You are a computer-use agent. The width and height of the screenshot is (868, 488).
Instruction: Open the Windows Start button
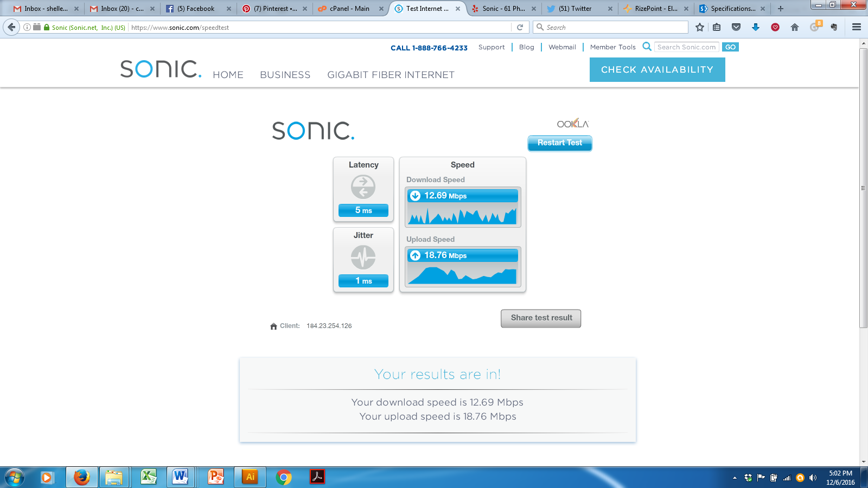[15, 478]
